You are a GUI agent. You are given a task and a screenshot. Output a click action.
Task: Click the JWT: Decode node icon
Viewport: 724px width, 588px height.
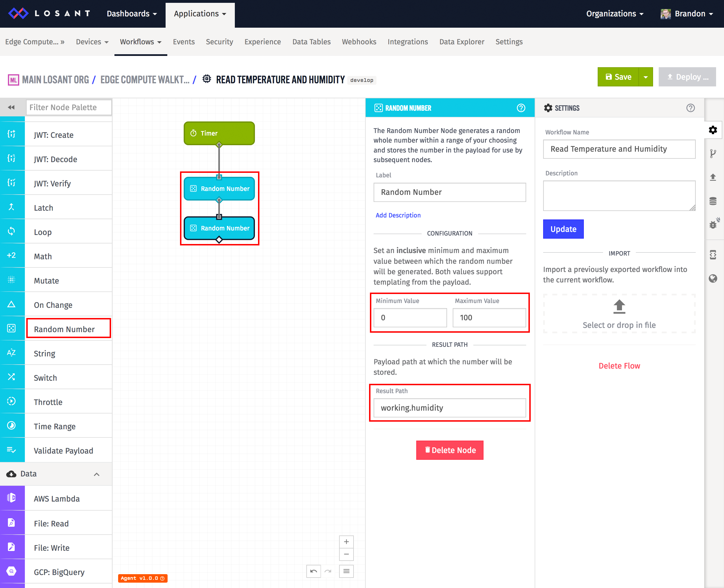pos(12,158)
